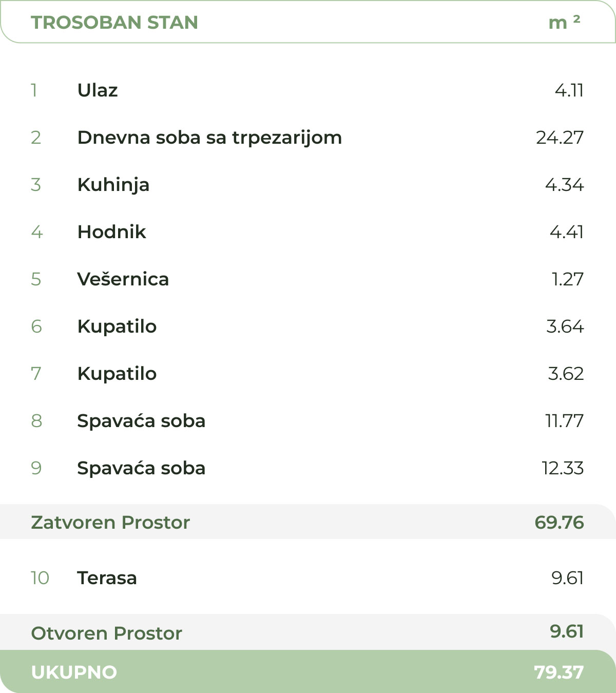
Task: Click the Otvoren Prostor subtotal label
Action: 107,633
